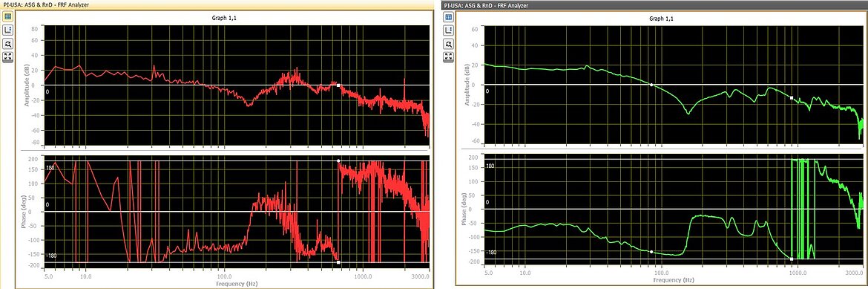
Task: Click 'Frequency (Hz)' axis label in left window
Action: click(237, 284)
